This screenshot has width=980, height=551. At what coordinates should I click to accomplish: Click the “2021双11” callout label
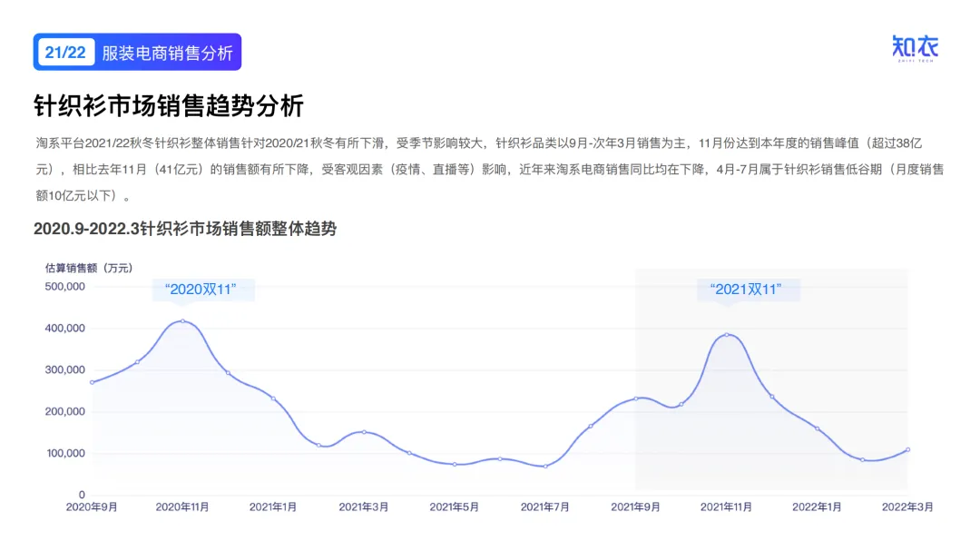pos(746,290)
